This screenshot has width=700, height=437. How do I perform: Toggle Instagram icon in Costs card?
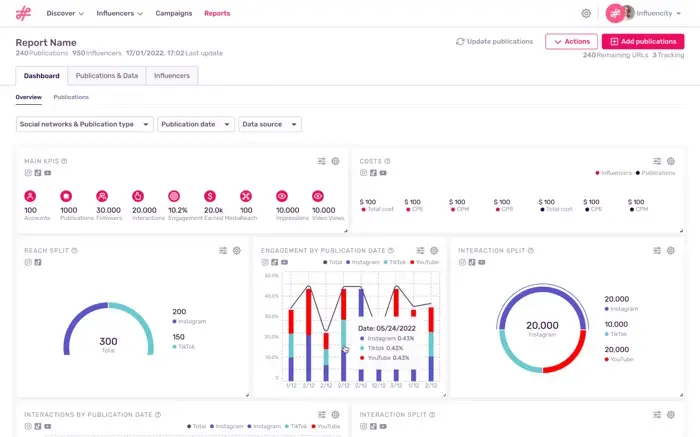click(x=363, y=173)
